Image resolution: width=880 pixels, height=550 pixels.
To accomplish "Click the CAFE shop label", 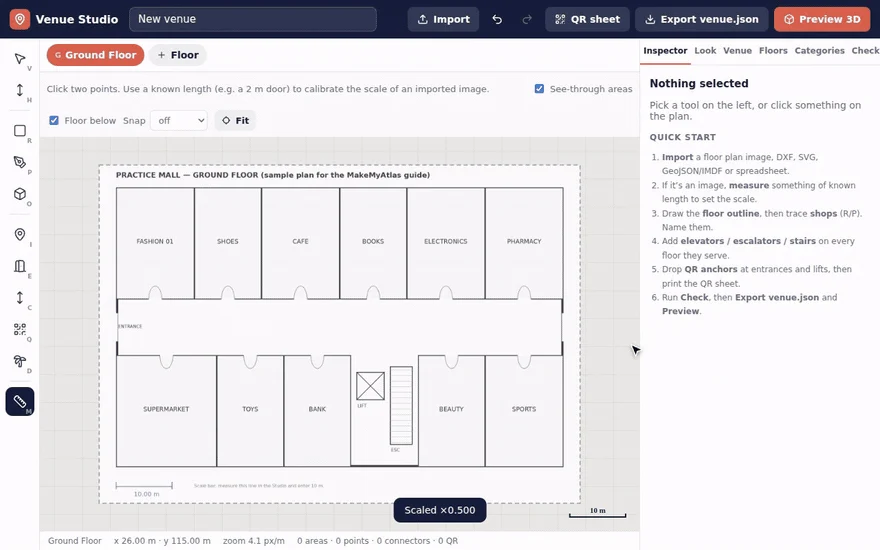I will coord(300,241).
